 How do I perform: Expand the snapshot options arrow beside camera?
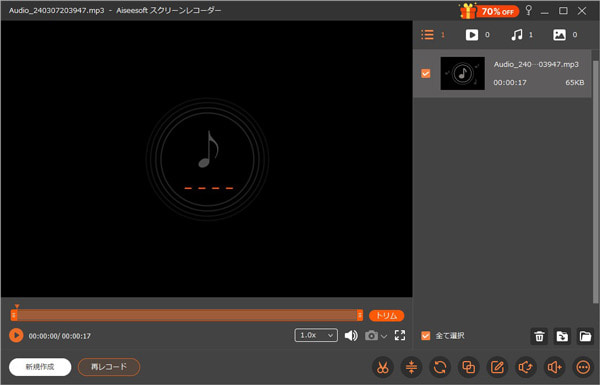coord(384,336)
